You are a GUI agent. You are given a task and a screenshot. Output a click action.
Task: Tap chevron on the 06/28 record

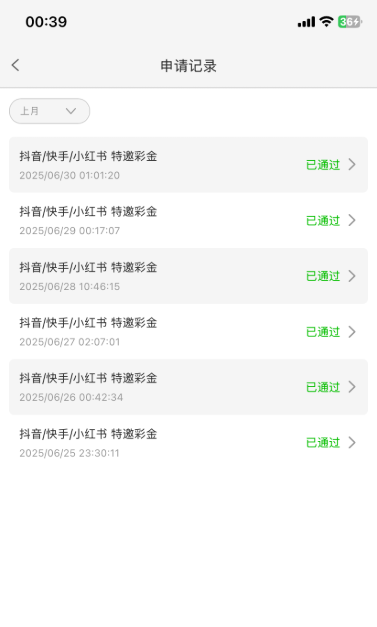(x=352, y=276)
